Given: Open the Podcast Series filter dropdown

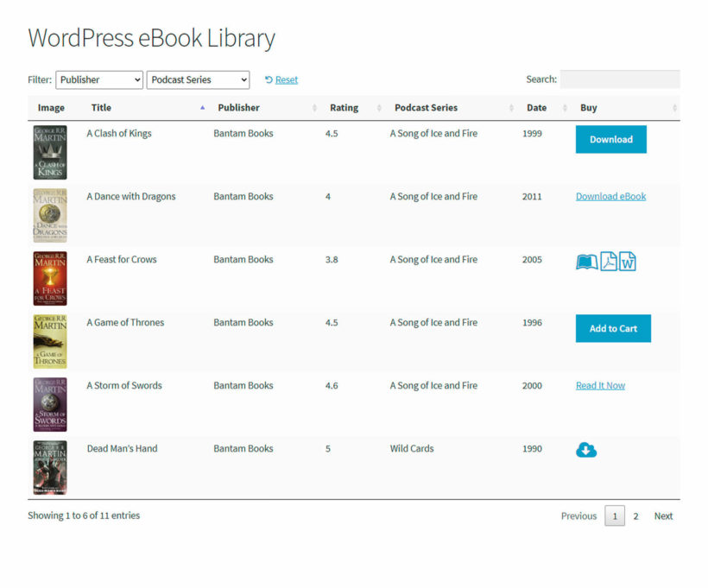Looking at the screenshot, I should (x=197, y=79).
